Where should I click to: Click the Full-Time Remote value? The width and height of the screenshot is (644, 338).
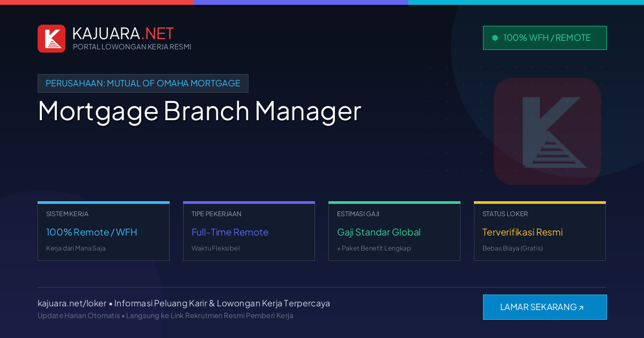tap(230, 232)
